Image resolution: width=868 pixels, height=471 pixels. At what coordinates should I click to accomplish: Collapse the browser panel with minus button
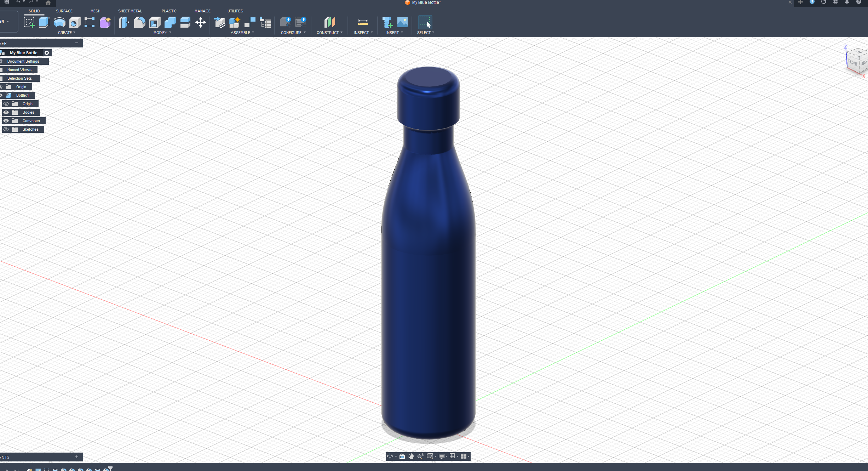coord(77,43)
